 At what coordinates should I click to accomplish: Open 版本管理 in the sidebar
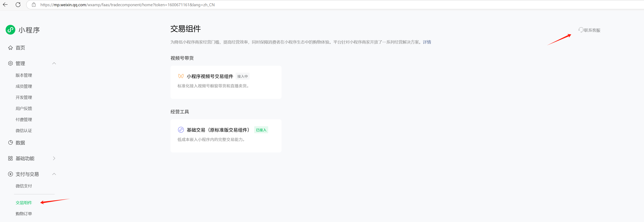tap(24, 75)
